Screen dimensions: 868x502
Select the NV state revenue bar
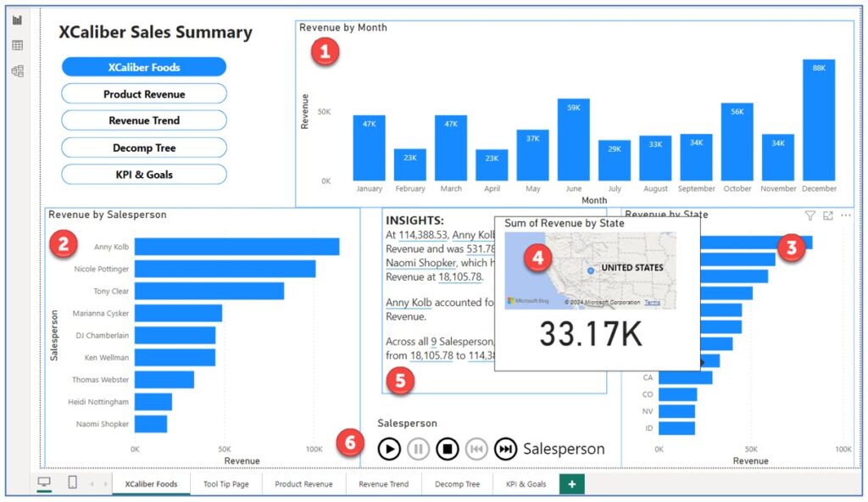676,411
